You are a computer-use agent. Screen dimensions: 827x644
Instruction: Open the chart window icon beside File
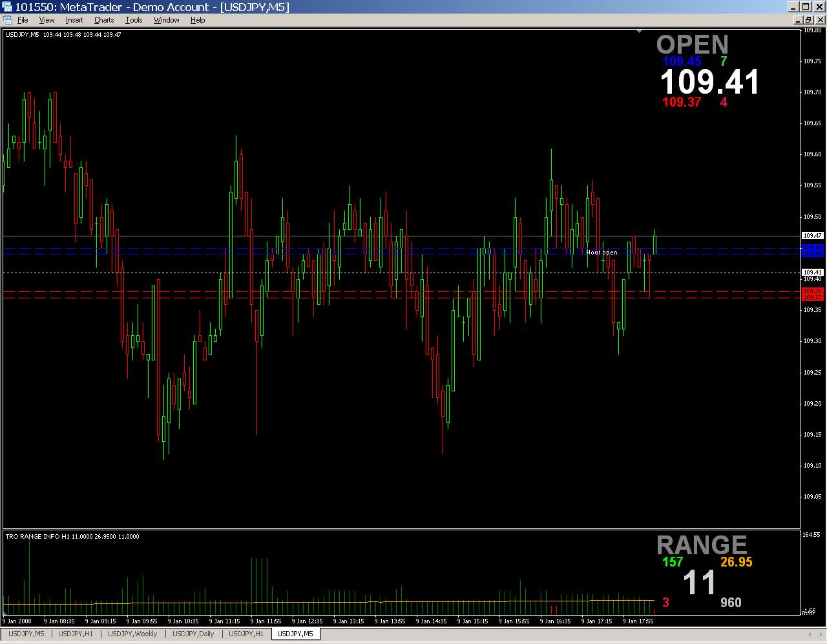tap(7, 20)
